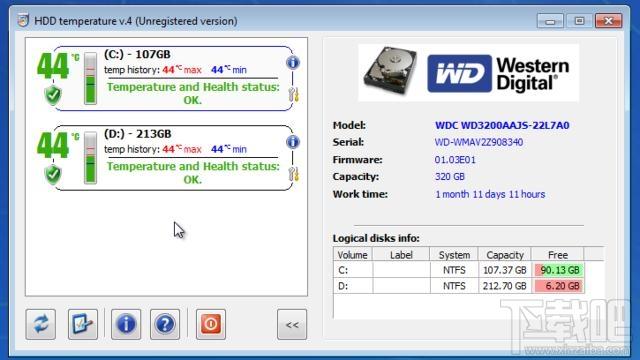Select the (D:) - 213GB drive title

[138, 133]
